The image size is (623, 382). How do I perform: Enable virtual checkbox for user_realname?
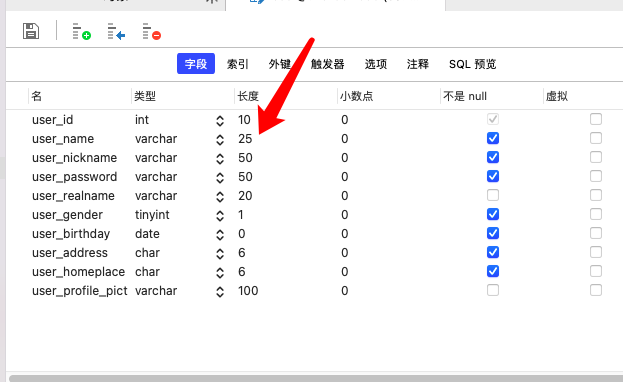click(x=596, y=195)
